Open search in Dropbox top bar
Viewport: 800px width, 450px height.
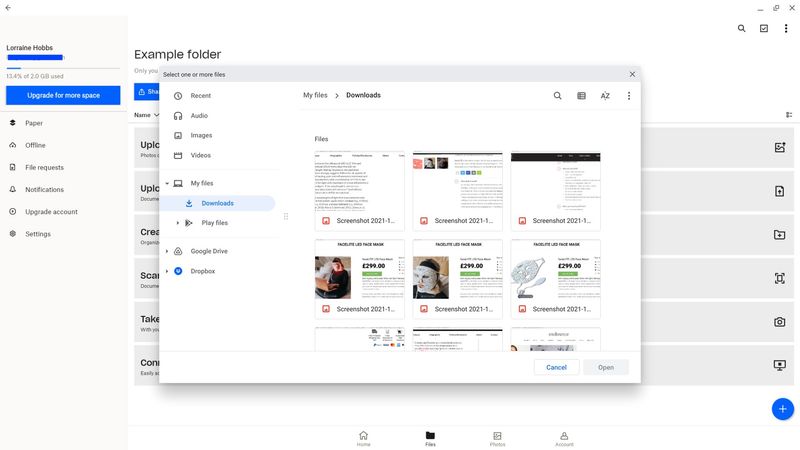point(741,29)
